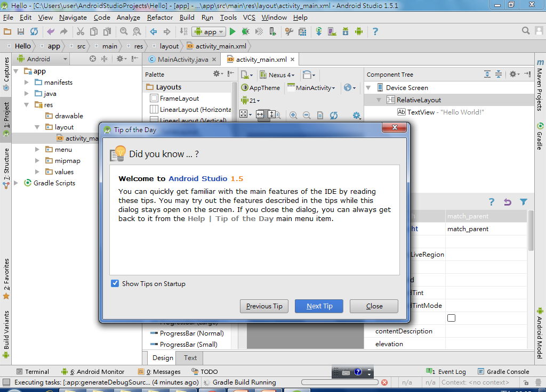The image size is (546, 392).
Task: Click the Previous Tip button
Action: click(x=264, y=306)
